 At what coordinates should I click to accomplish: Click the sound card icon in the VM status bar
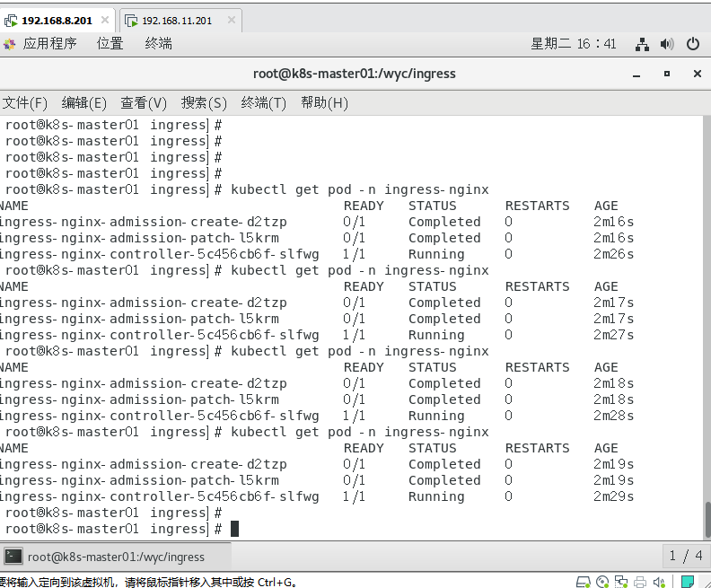pos(659,582)
